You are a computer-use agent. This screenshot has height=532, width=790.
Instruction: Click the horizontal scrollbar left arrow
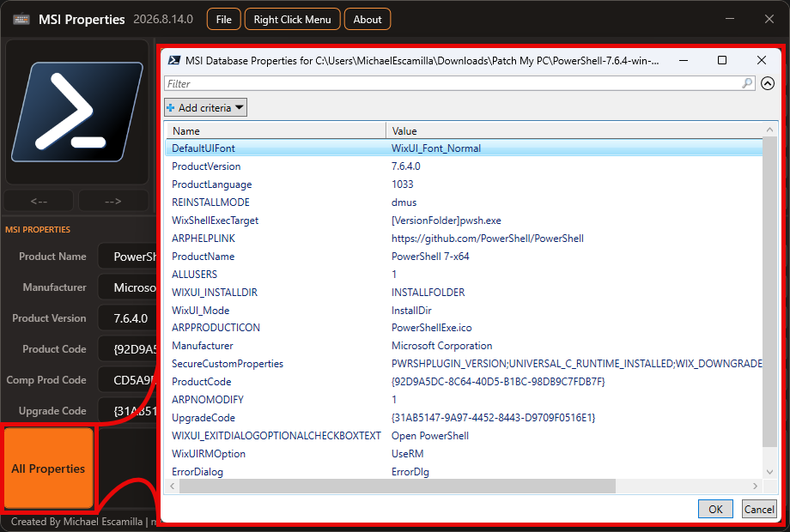click(173, 486)
